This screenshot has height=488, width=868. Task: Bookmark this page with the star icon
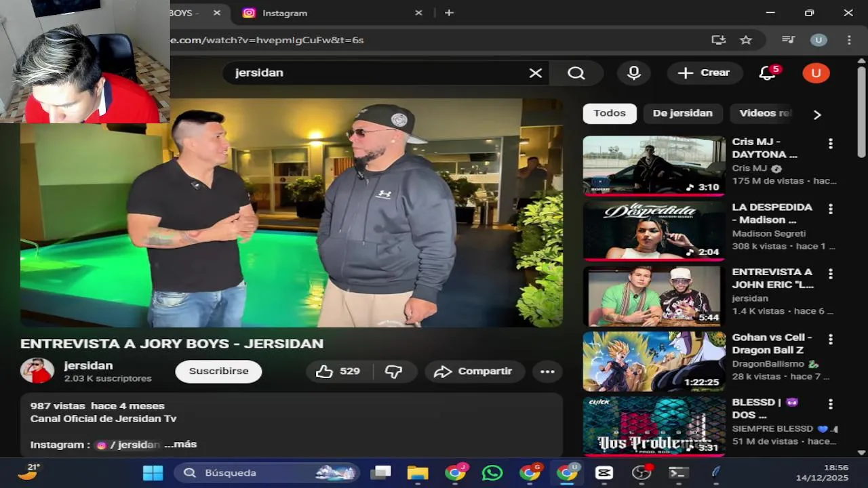[746, 40]
